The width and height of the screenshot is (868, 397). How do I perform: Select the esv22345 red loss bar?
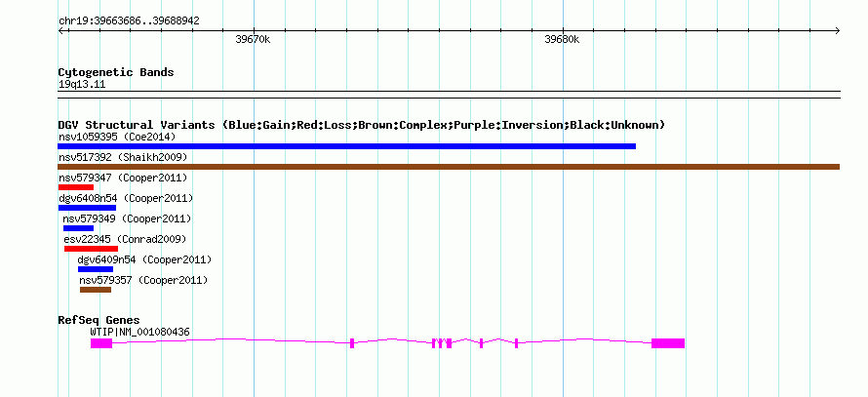click(x=91, y=249)
